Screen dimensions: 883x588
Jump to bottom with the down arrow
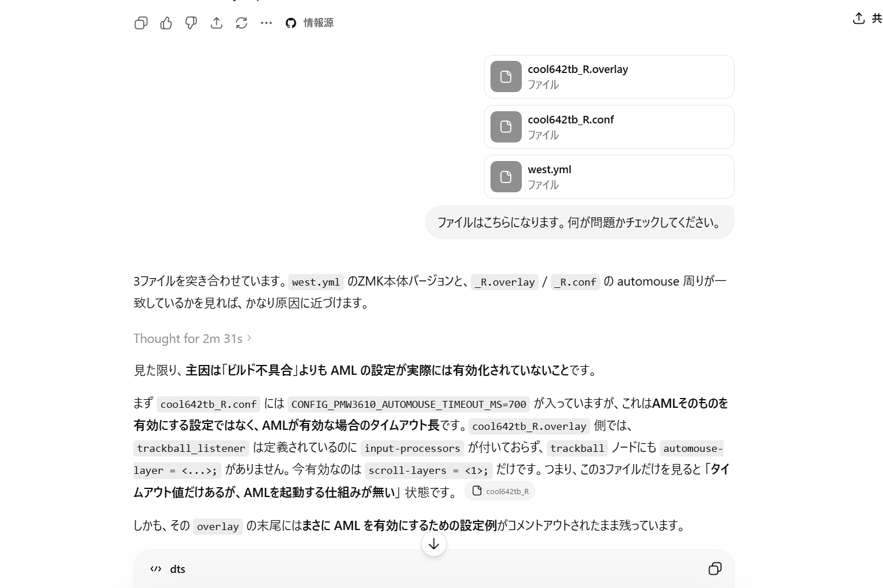(433, 544)
